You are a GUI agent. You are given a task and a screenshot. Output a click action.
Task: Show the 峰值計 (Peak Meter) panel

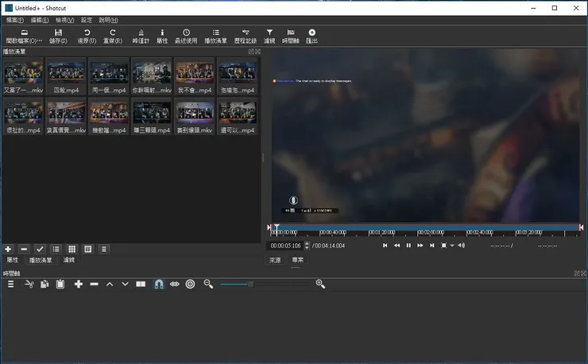(x=141, y=35)
